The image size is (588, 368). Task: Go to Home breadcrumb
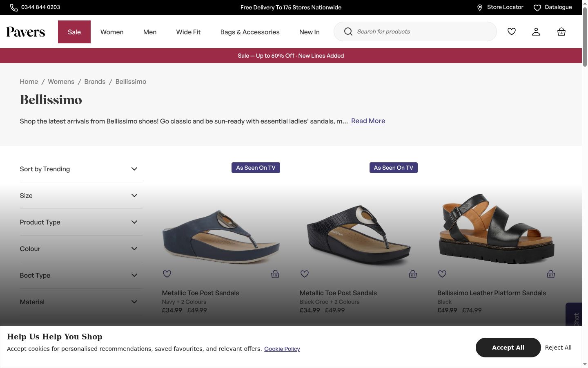(x=29, y=82)
